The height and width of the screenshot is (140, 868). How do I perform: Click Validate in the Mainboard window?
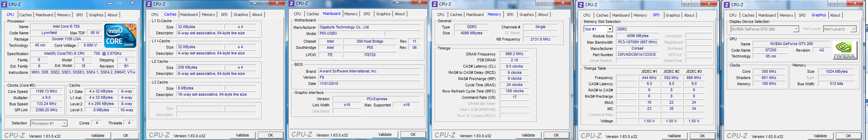click(385, 134)
